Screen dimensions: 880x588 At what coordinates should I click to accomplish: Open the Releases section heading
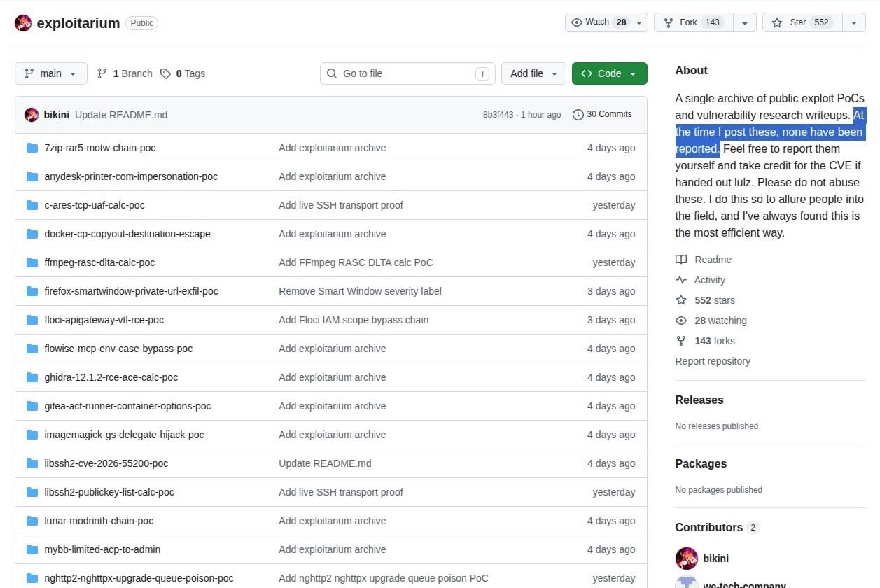coord(699,400)
